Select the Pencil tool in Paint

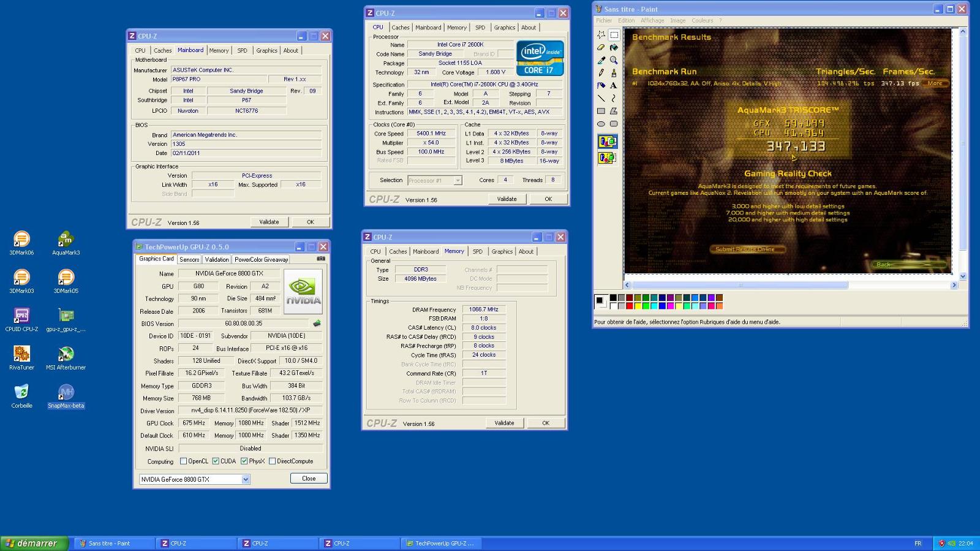[601, 73]
